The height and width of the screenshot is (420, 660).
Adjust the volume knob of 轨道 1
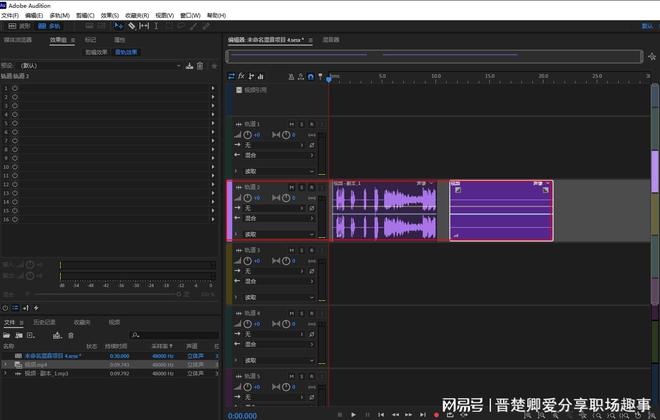pos(248,134)
